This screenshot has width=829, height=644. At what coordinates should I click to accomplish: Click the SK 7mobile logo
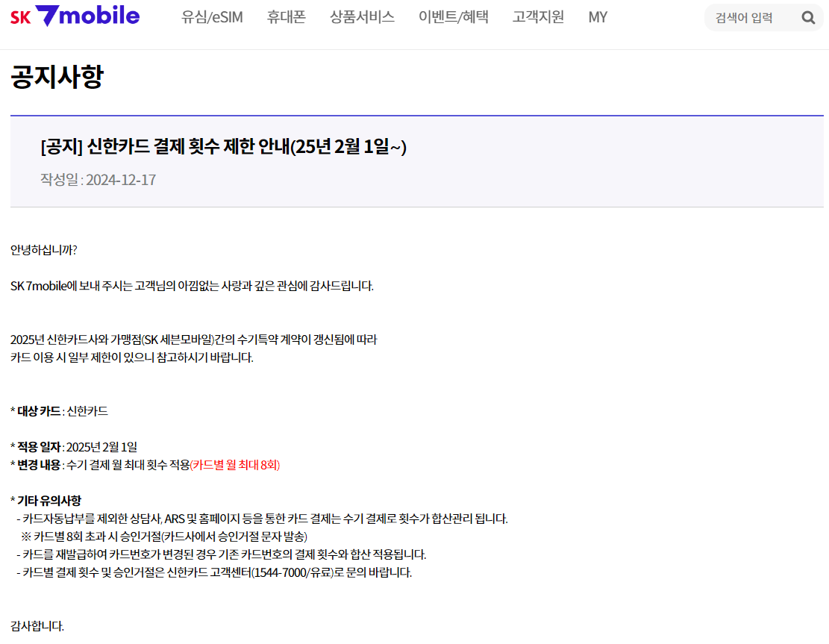75,16
